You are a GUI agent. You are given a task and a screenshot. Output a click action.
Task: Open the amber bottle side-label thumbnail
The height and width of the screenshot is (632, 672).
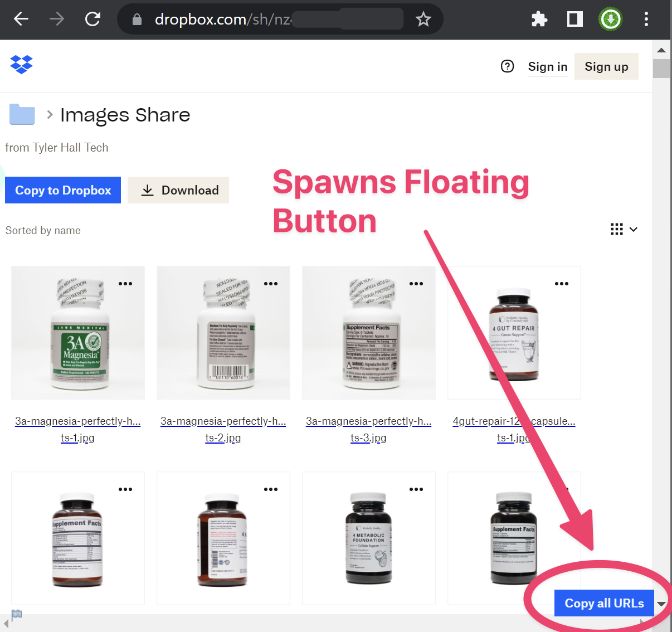click(x=223, y=538)
